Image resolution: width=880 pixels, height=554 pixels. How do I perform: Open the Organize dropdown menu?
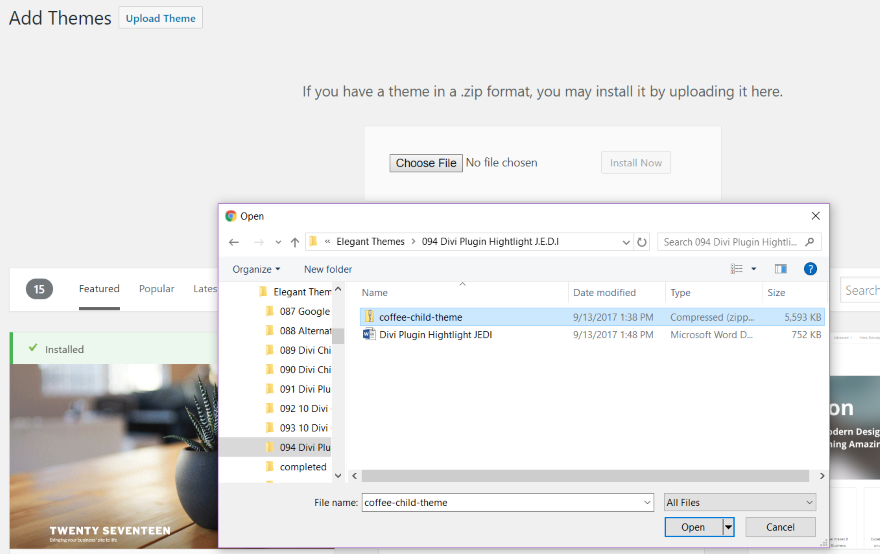(256, 269)
